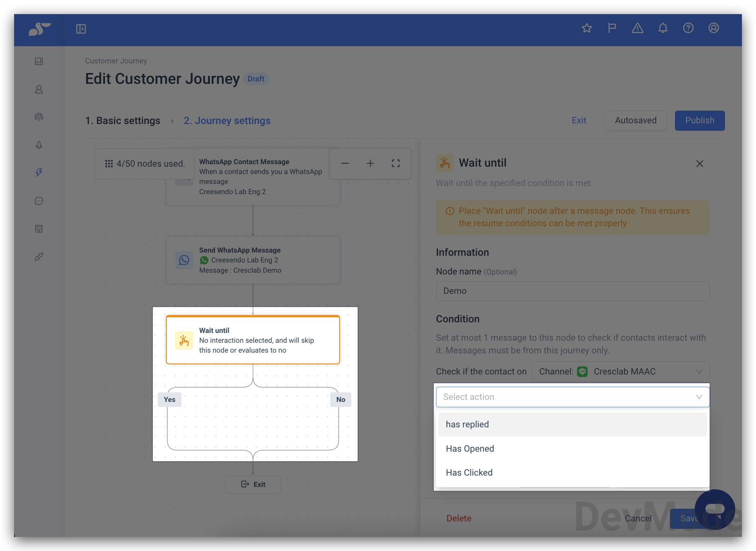
Task: Open the lightning bolt automation icon
Action: (39, 173)
